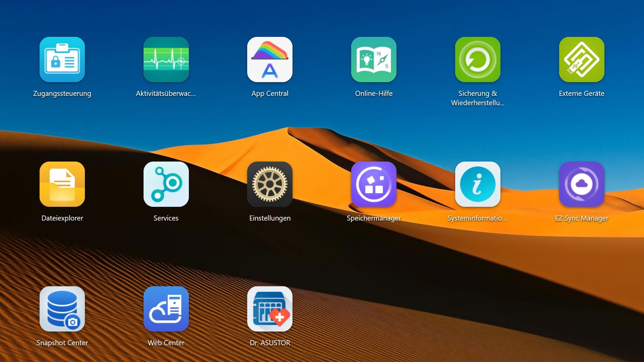Open Dateiexplorer yellow folder icon
Viewport: 644px width, 362px height.
point(62,184)
